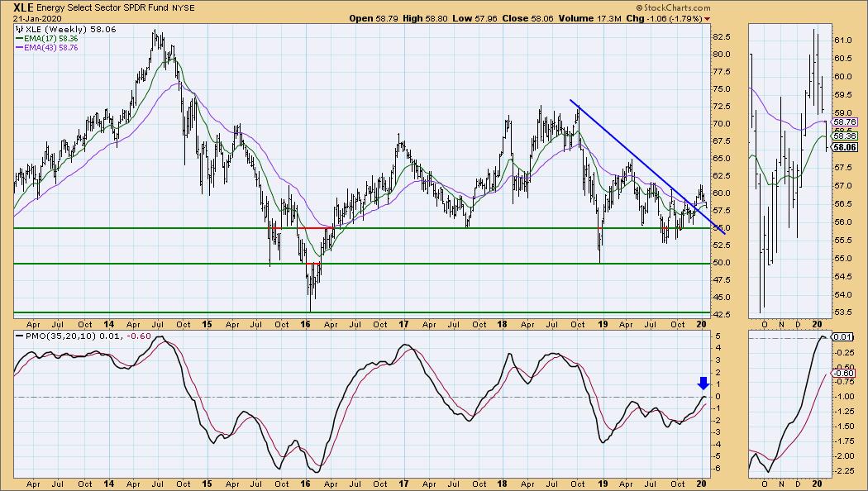
Task: Click the green 58.36 price tag on zoom panel
Action: click(845, 136)
